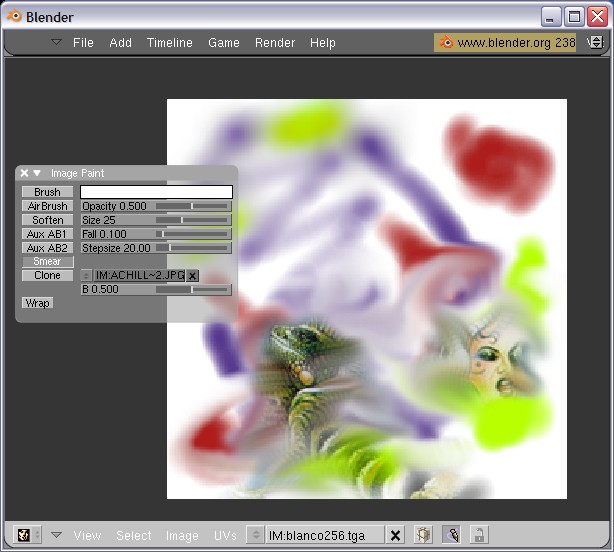The image size is (614, 552).
Task: Select the Aux AB1 brush
Action: pos(47,234)
